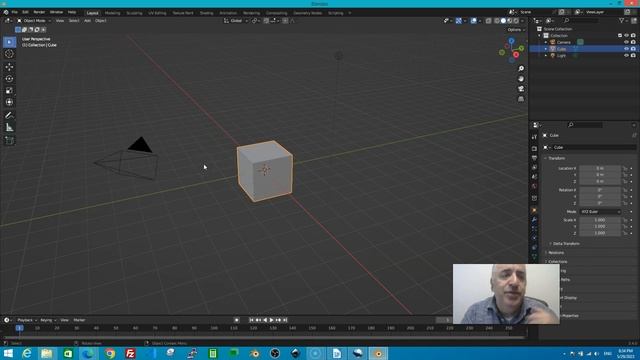The width and height of the screenshot is (640, 360).
Task: Expand the Light item in outliner
Action: point(546,56)
